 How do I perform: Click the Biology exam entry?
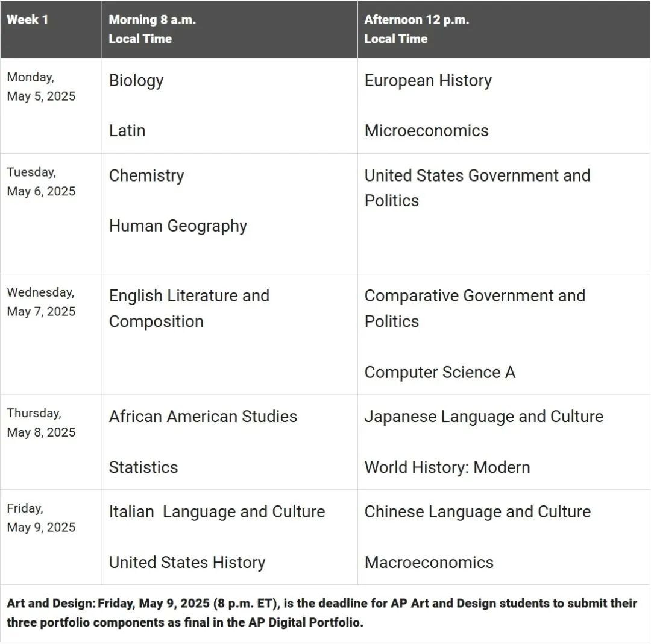click(136, 81)
